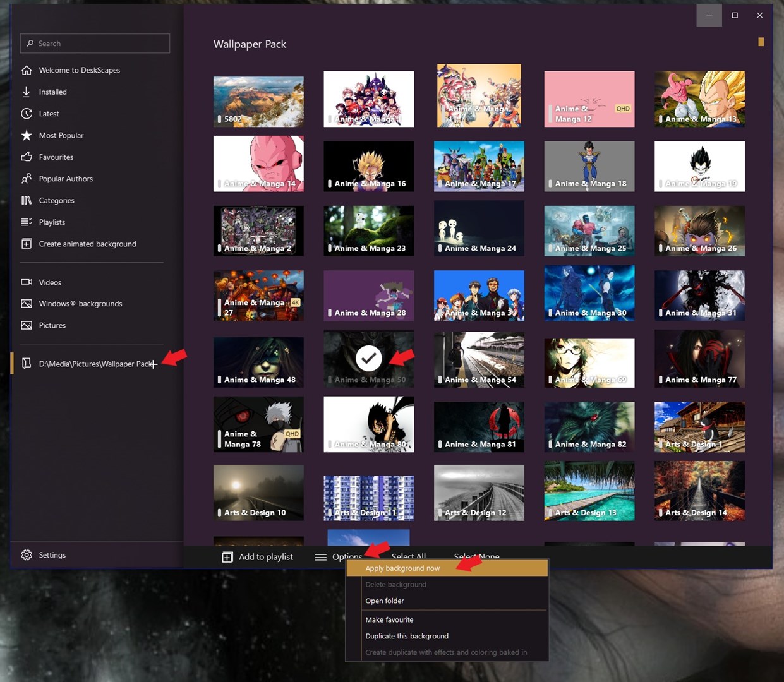Select Apply background now
Screen dimensions: 784x682
(x=447, y=568)
